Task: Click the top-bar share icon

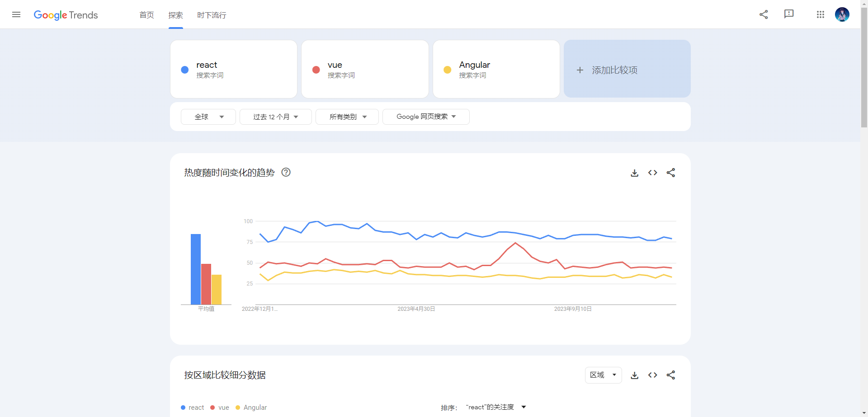Action: pos(764,14)
